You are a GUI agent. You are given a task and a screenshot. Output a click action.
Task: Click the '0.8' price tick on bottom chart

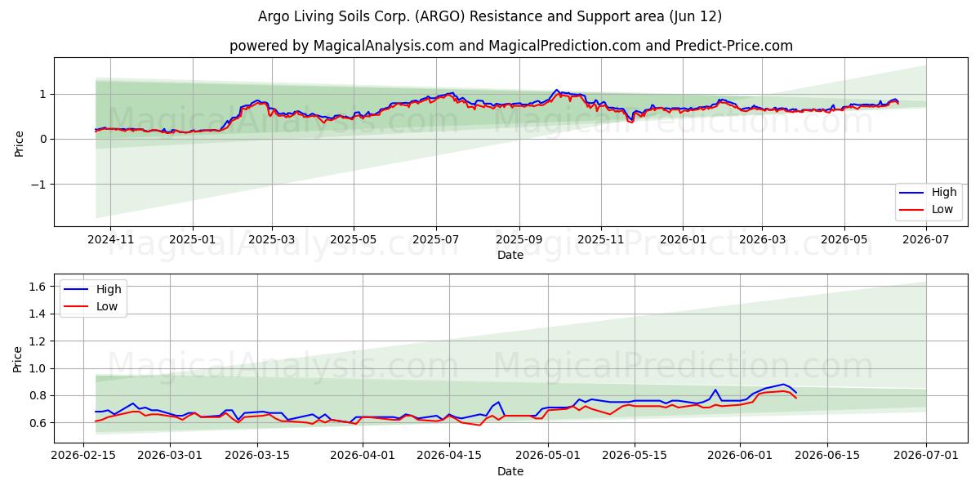pos(38,396)
